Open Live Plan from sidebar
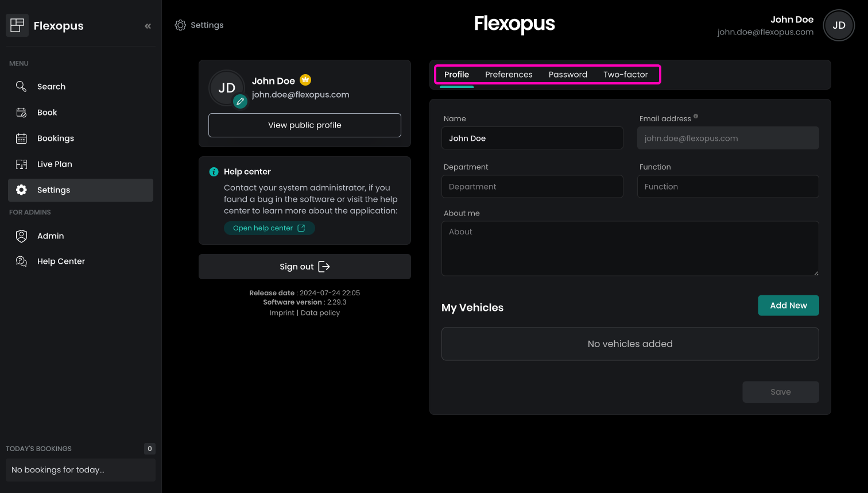The width and height of the screenshot is (868, 493). tap(55, 164)
